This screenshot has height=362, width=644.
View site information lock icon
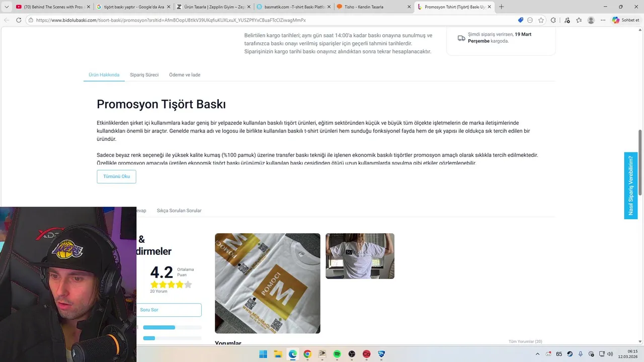pos(31,20)
